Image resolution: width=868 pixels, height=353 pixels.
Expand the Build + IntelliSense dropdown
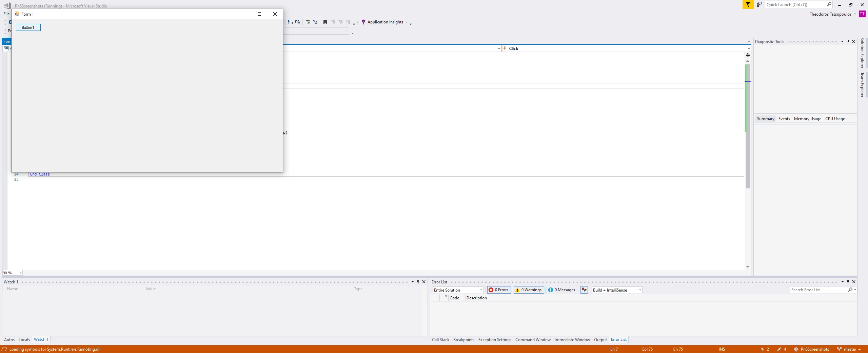point(617,290)
